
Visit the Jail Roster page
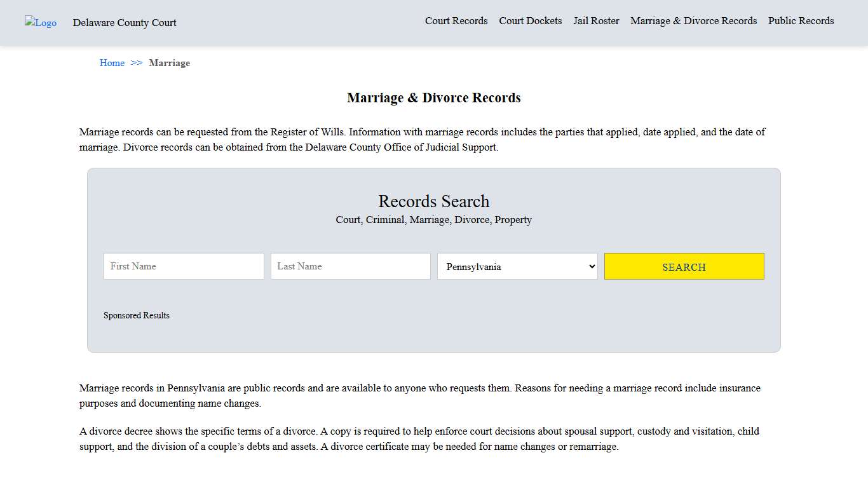pyautogui.click(x=595, y=20)
